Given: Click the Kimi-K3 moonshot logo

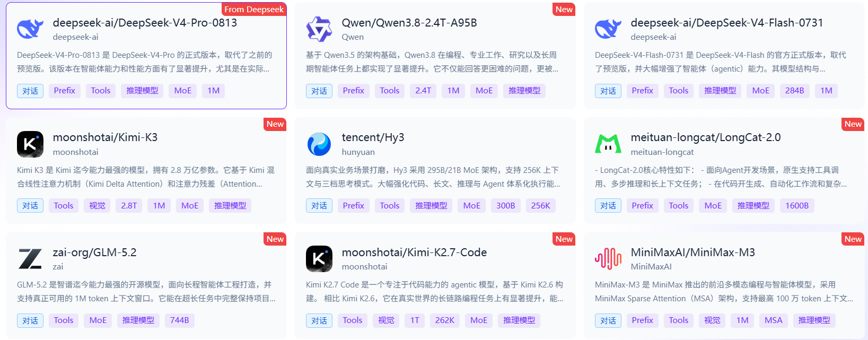Looking at the screenshot, I should 30,144.
